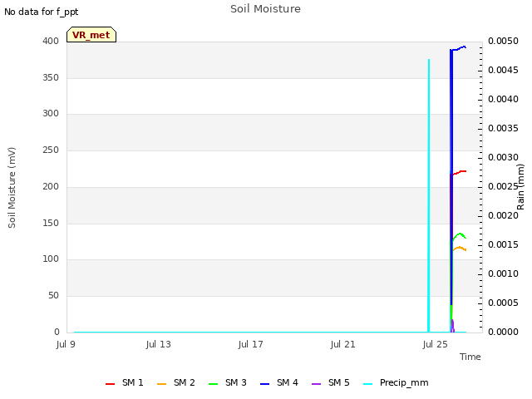532x399 pixels.
Task: Click the Precip_mm legend entry
Action: pyautogui.click(x=396, y=382)
